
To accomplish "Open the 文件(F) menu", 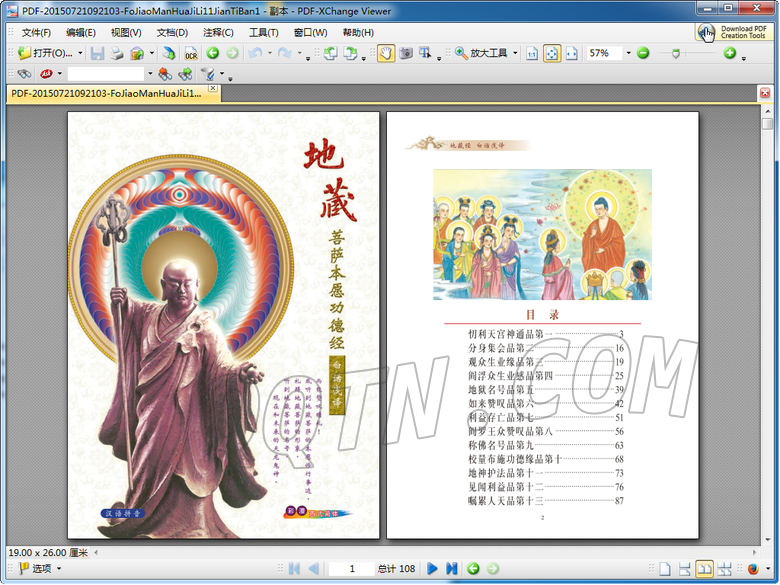I will 36,32.
